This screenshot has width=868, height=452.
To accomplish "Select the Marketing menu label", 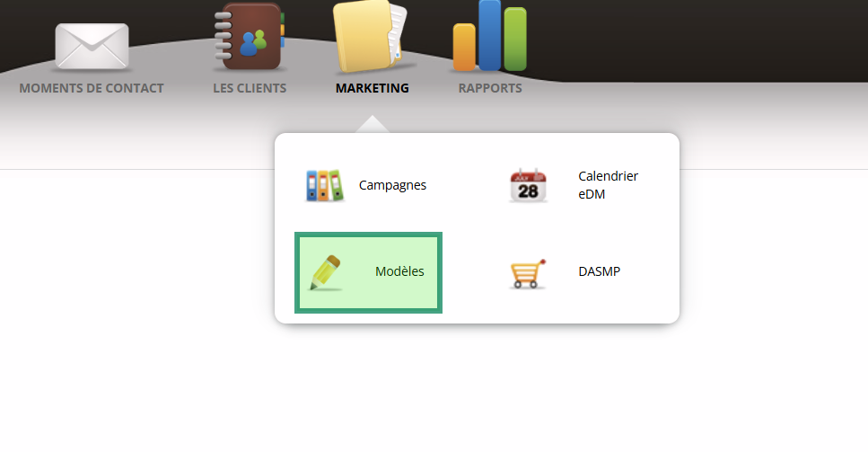I will (372, 88).
